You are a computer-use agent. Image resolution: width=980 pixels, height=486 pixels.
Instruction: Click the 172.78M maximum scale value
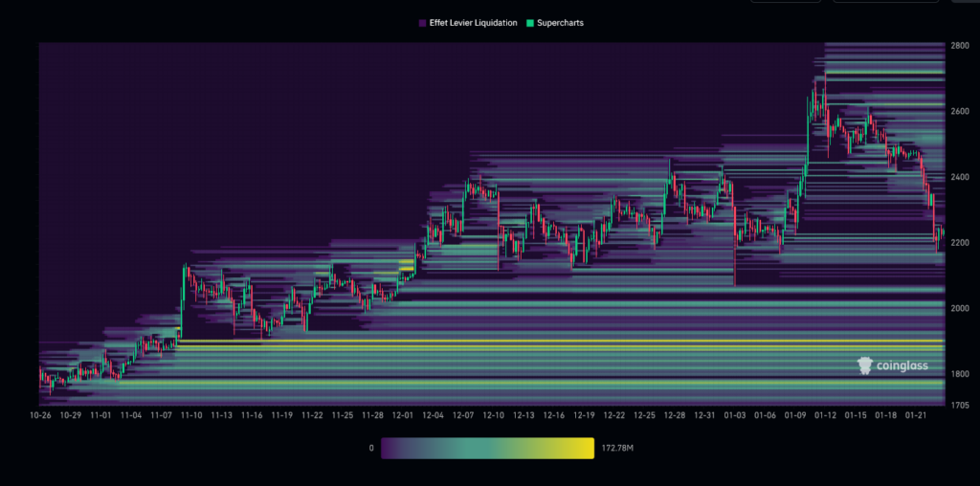[x=617, y=448]
